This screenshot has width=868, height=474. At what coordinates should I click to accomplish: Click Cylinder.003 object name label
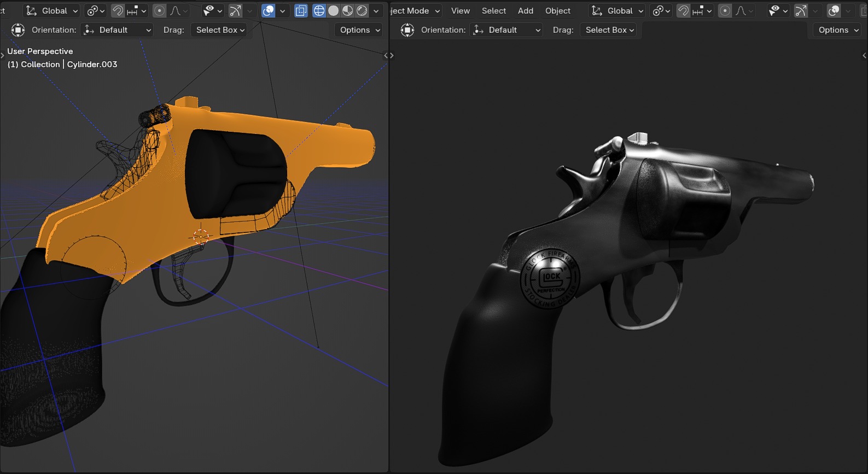[92, 65]
